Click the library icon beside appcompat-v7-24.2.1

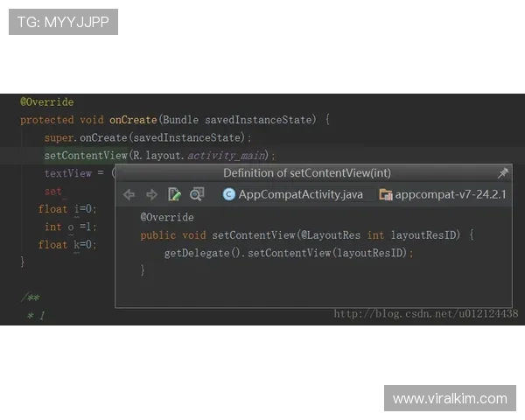click(386, 194)
